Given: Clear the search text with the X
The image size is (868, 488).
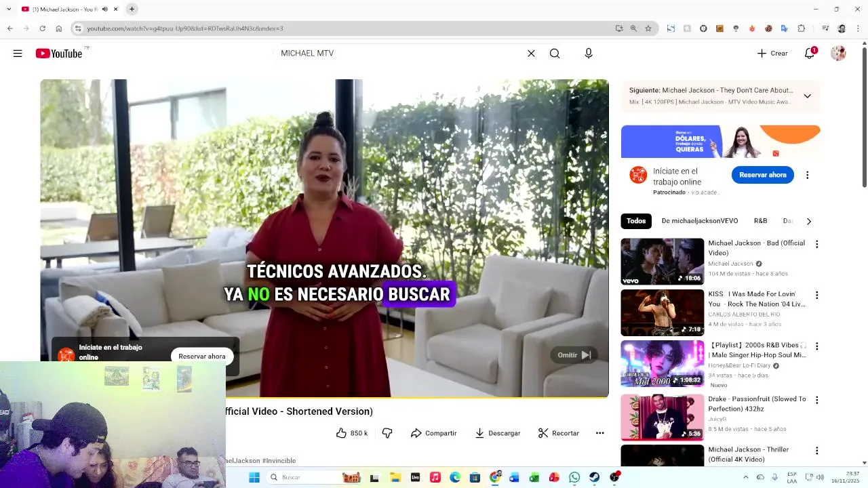Looking at the screenshot, I should click(x=531, y=54).
